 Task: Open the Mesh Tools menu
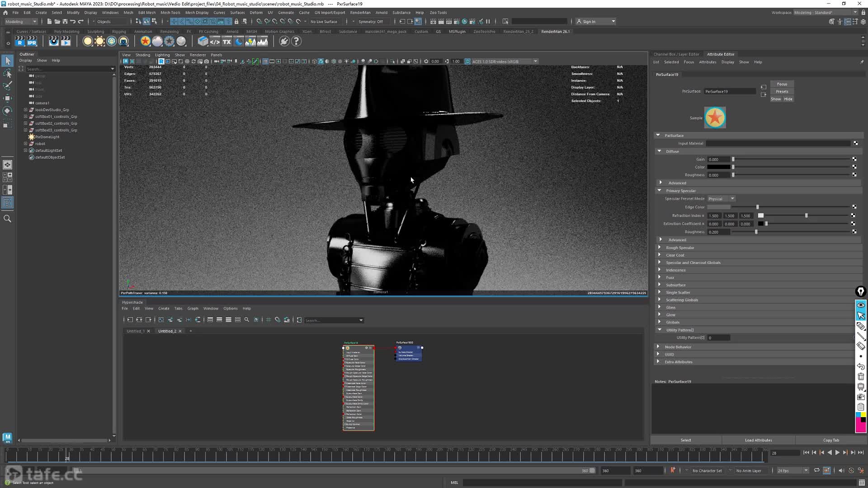click(170, 13)
